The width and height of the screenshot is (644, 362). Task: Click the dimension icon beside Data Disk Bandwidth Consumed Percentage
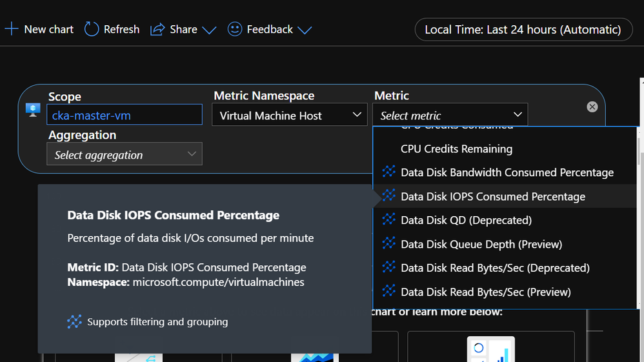click(388, 172)
